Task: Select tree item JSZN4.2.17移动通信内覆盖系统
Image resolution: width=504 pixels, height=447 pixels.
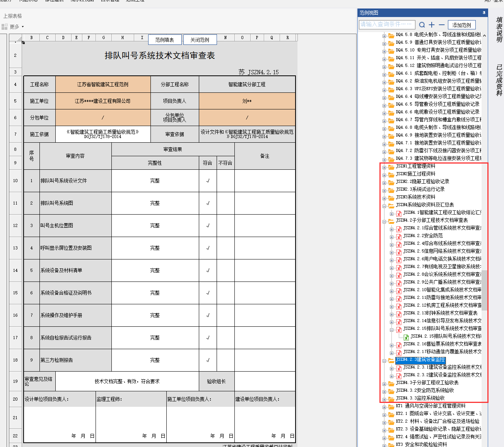Action: coord(442,351)
